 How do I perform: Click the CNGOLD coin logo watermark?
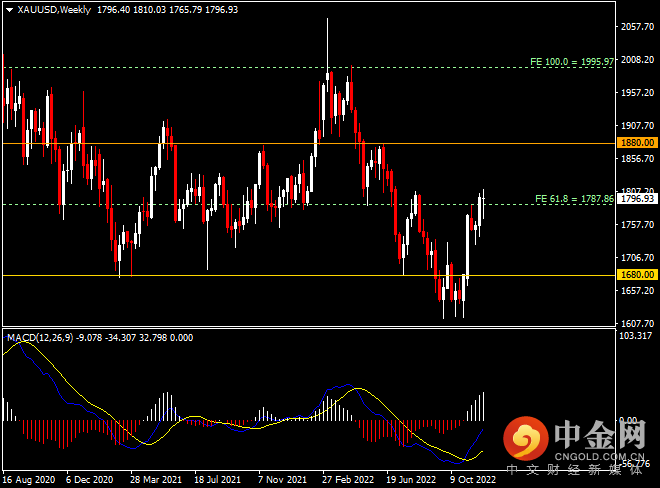(x=526, y=437)
